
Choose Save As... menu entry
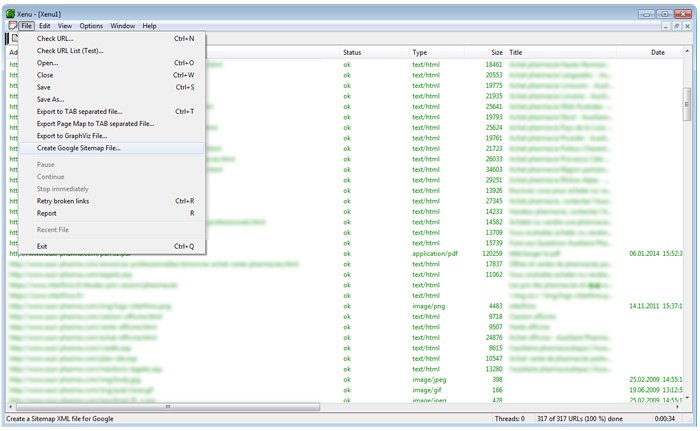[112, 99]
